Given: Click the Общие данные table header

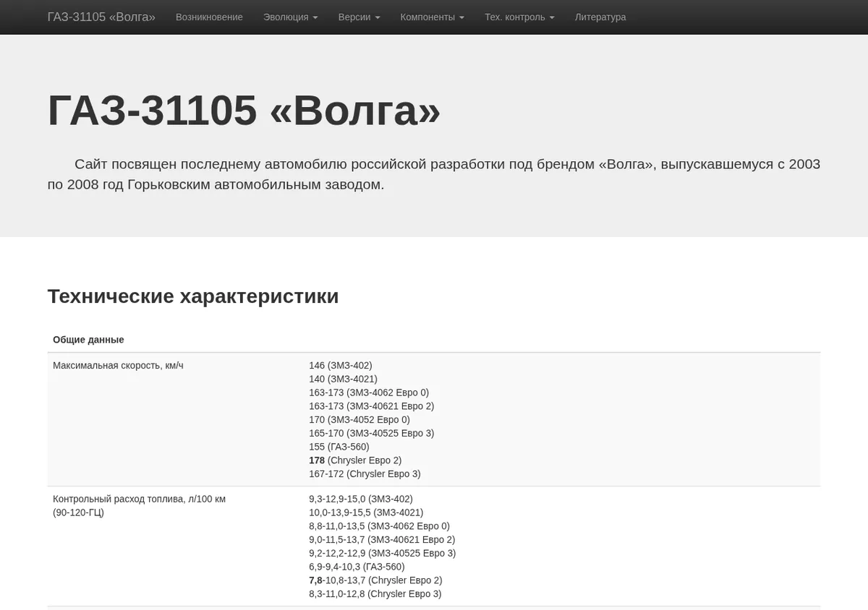Looking at the screenshot, I should [x=88, y=340].
